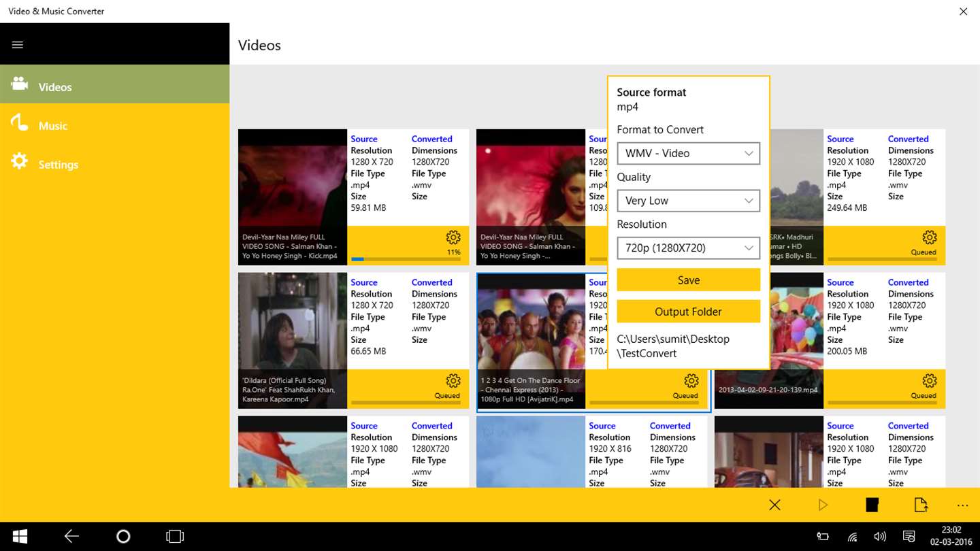
Task: Click the Source format label in popup
Action: pyautogui.click(x=651, y=93)
